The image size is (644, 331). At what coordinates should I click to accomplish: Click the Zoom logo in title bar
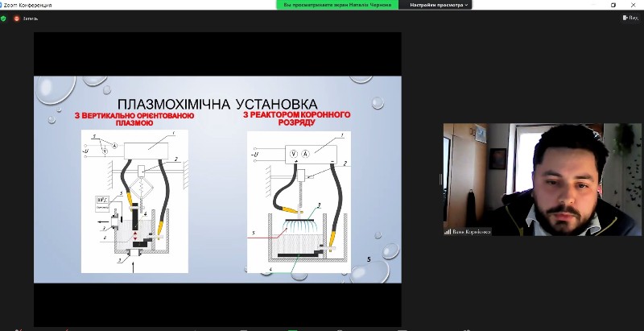(2, 5)
